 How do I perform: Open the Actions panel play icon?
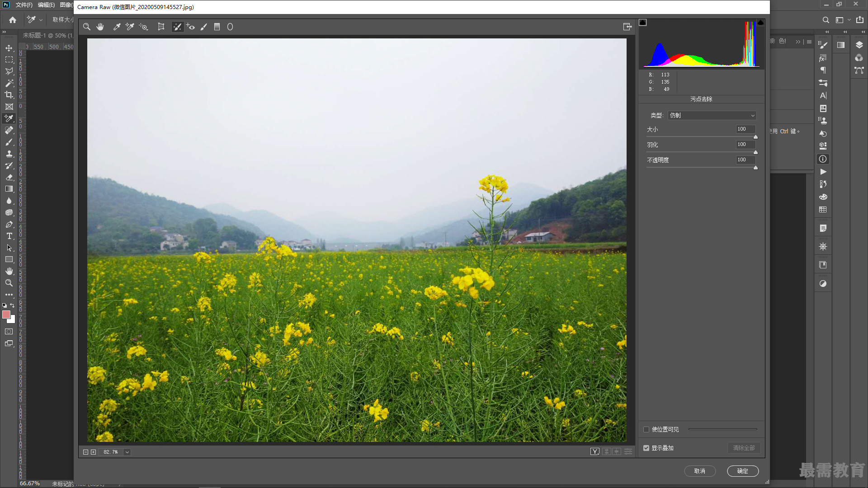point(823,172)
